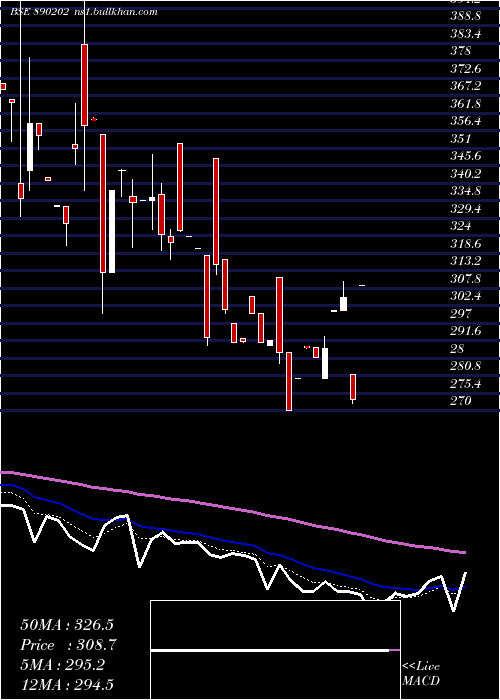Click the 372.6 price axis label
Screen dimensions: 500x700
pyautogui.click(x=466, y=69)
